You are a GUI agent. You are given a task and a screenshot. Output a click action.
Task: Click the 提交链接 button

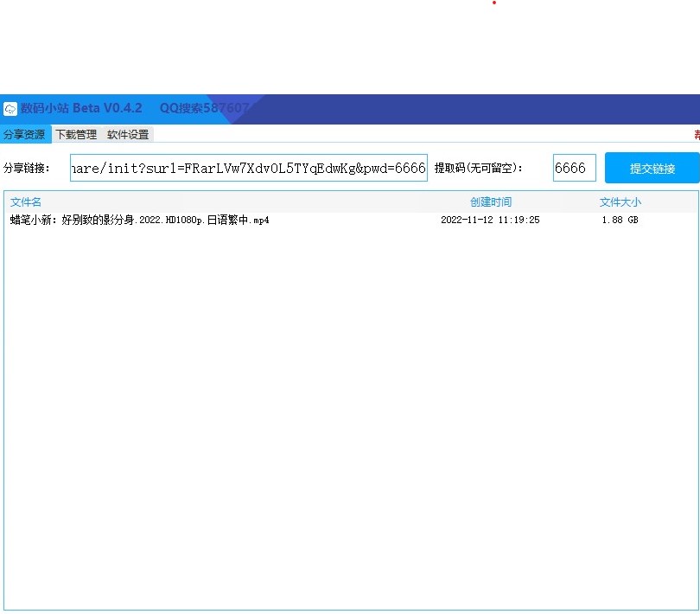point(652,168)
